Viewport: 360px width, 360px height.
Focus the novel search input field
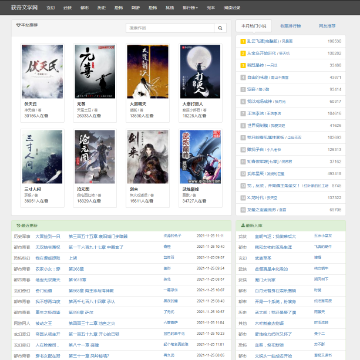(x=170, y=28)
